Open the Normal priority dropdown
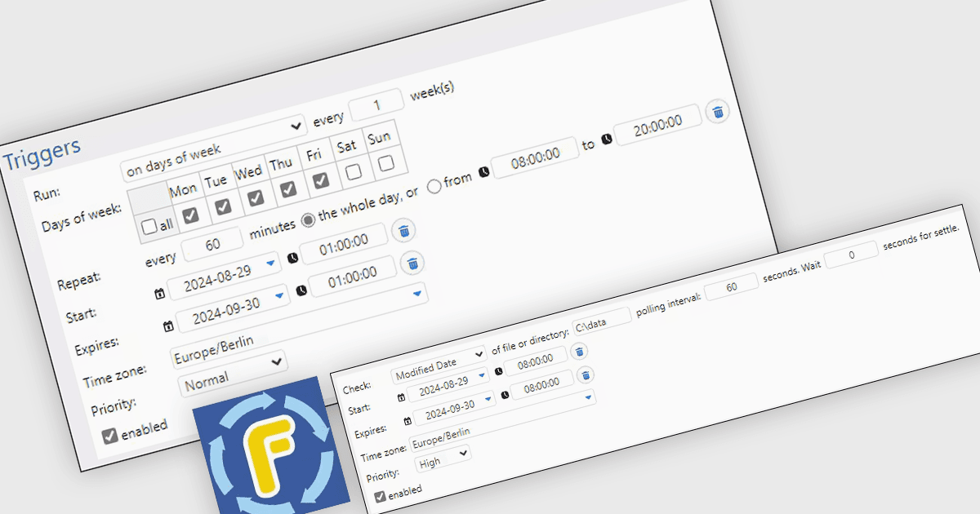 tap(232, 374)
